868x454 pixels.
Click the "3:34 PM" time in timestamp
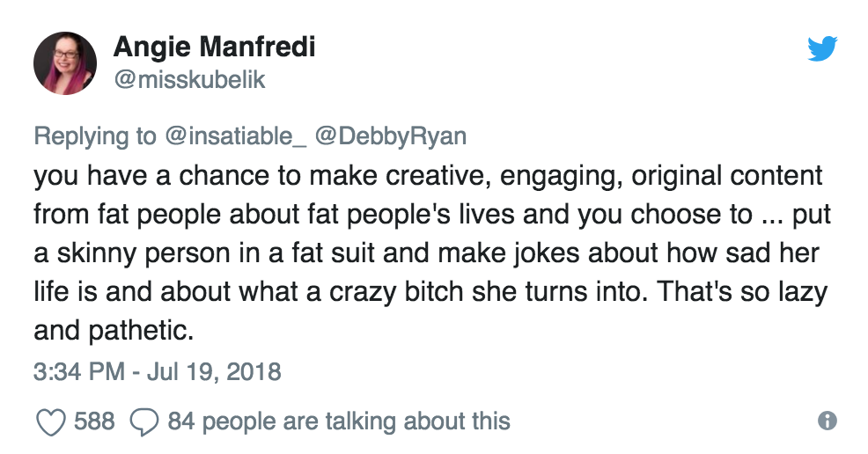coord(77,370)
